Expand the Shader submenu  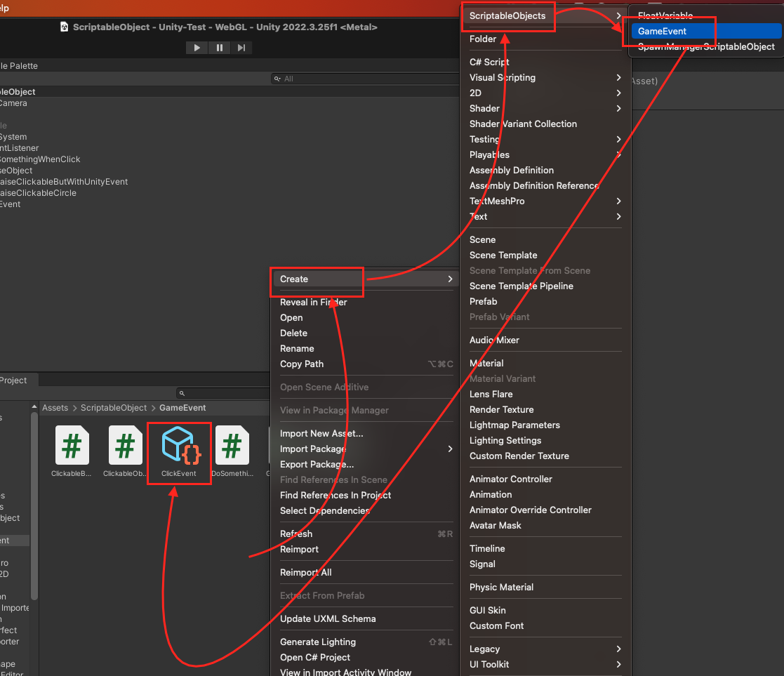545,109
